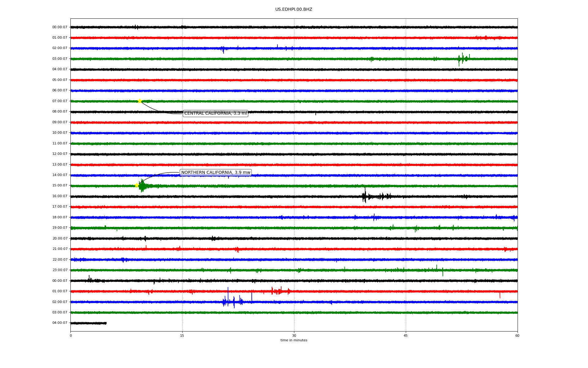This screenshot has height=368, width=588.
Task: Click the 0 tick label on x-axis
Action: pyautogui.click(x=71, y=335)
